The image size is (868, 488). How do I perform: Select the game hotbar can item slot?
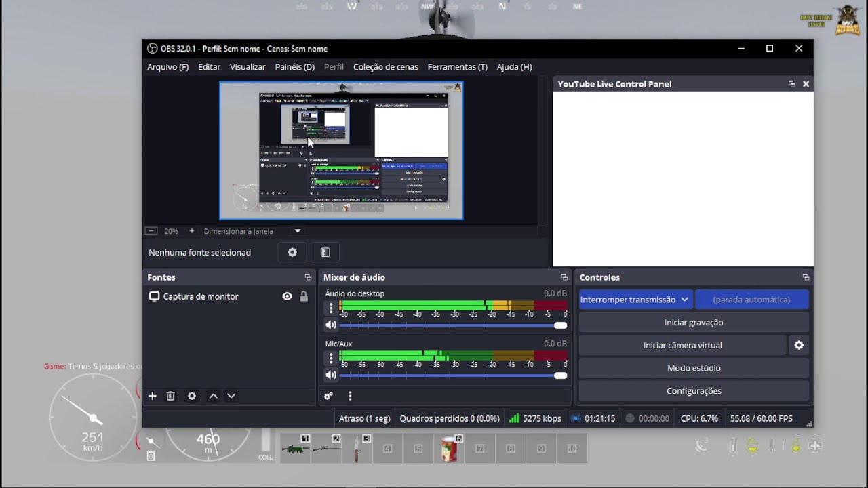pos(449,449)
